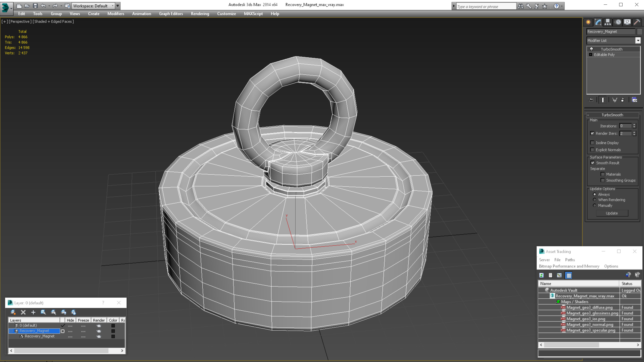Click the Recovery_Magnet layer color swatch
The width and height of the screenshot is (644, 362).
pyautogui.click(x=113, y=331)
